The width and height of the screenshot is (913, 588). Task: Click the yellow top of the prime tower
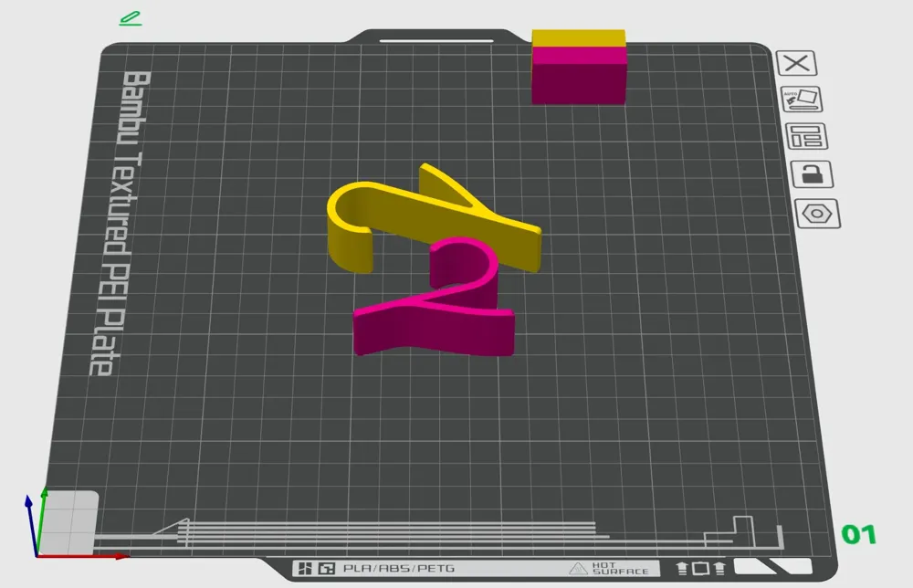[x=578, y=38]
